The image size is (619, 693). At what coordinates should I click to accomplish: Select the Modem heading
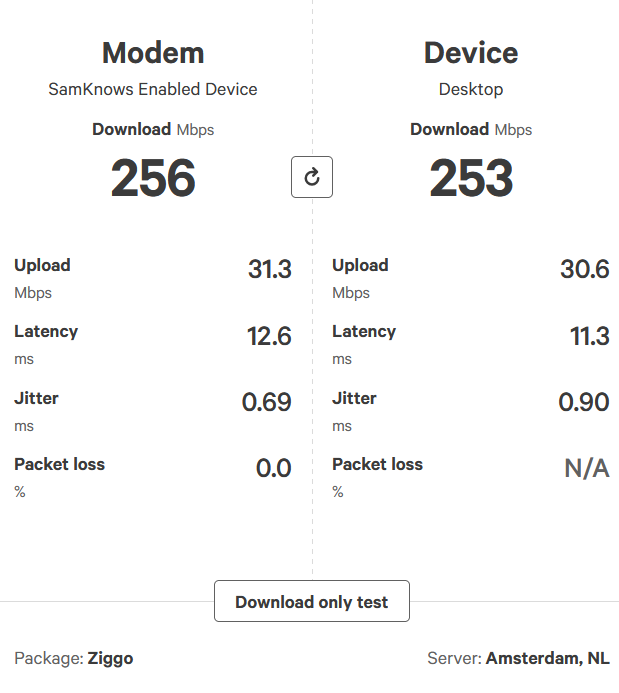click(153, 52)
